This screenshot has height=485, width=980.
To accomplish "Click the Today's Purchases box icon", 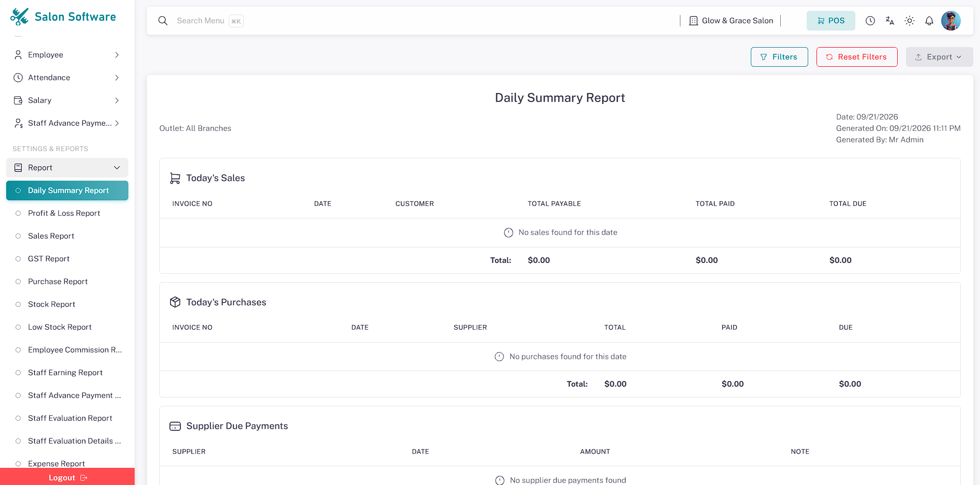I will tap(175, 302).
